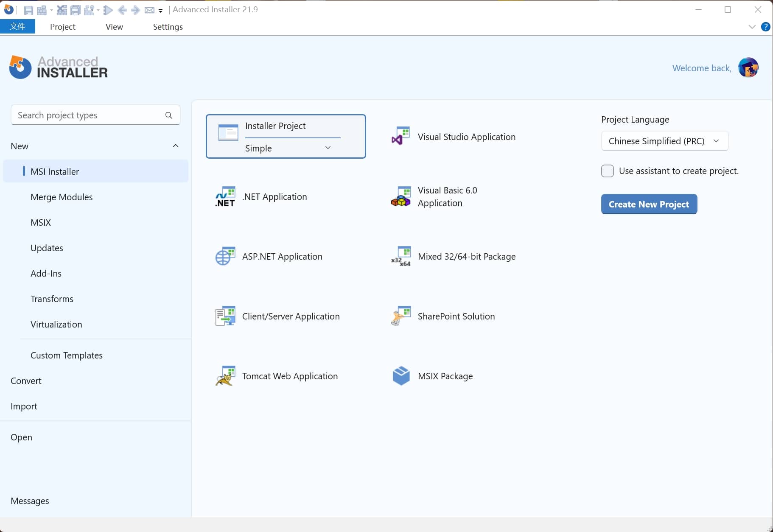Click the user avatar next to Welcome back
This screenshot has height=532, width=773.
tap(748, 68)
